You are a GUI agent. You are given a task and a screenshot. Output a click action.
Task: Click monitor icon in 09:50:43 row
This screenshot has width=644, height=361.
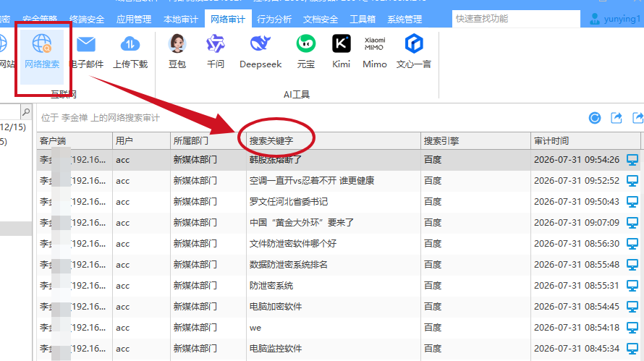(x=632, y=202)
